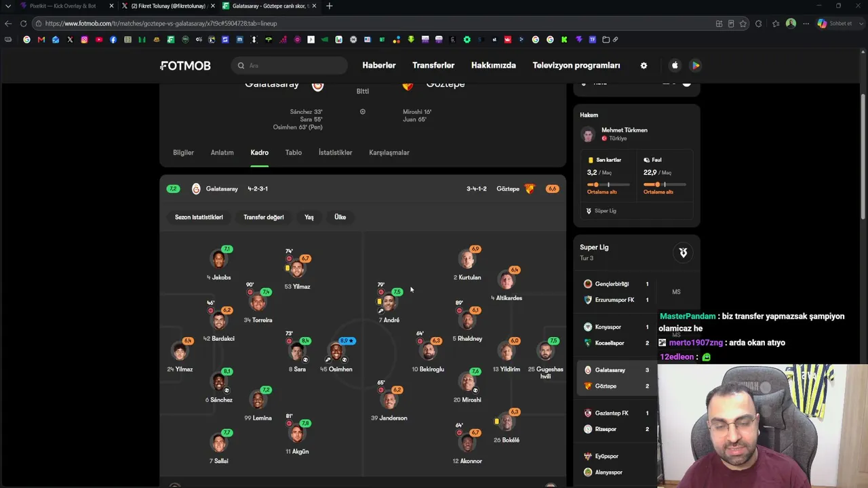Click the browser back arrow

click(8, 24)
